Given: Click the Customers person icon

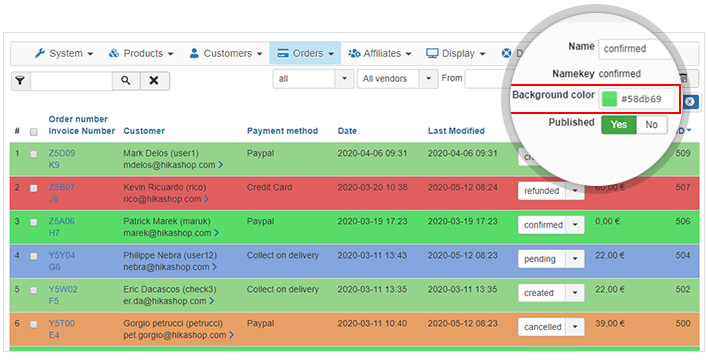Looking at the screenshot, I should tap(194, 53).
